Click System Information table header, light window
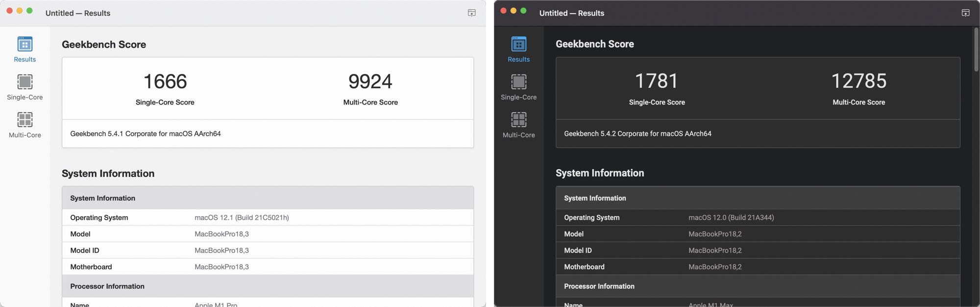The width and height of the screenshot is (980, 307). click(268, 198)
